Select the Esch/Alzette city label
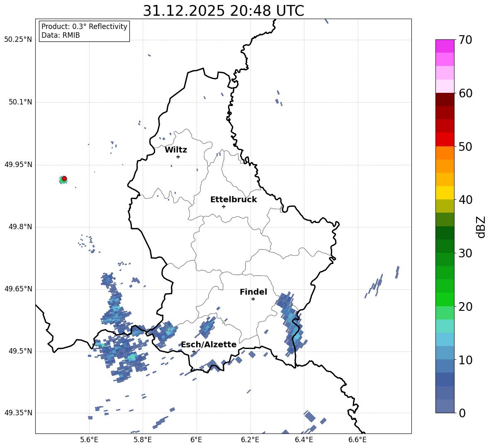The image size is (491, 448). 209,345
